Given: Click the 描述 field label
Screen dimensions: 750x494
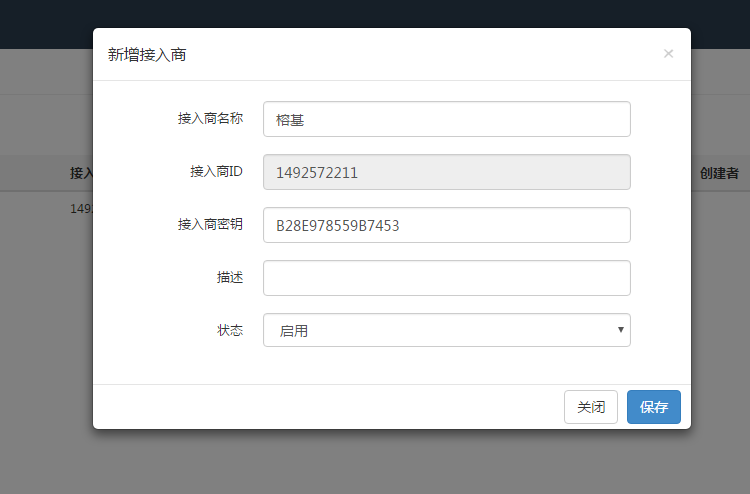Looking at the screenshot, I should pyautogui.click(x=229, y=277).
